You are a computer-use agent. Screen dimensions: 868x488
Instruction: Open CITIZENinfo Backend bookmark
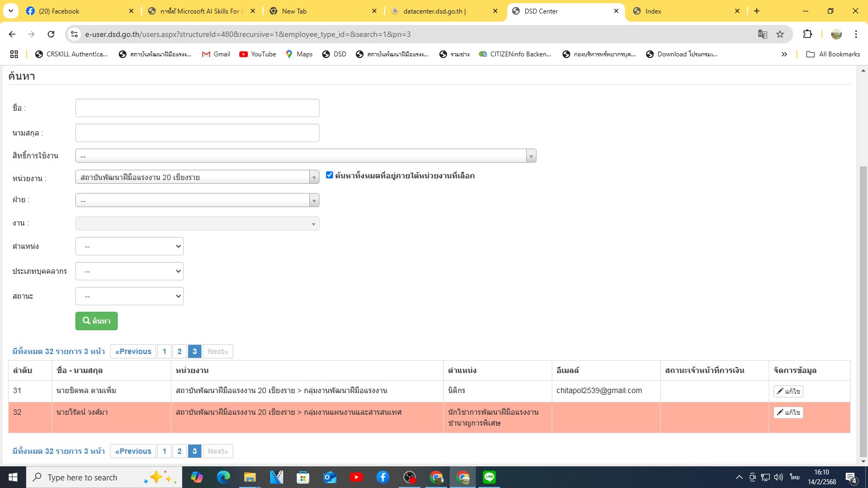(515, 54)
